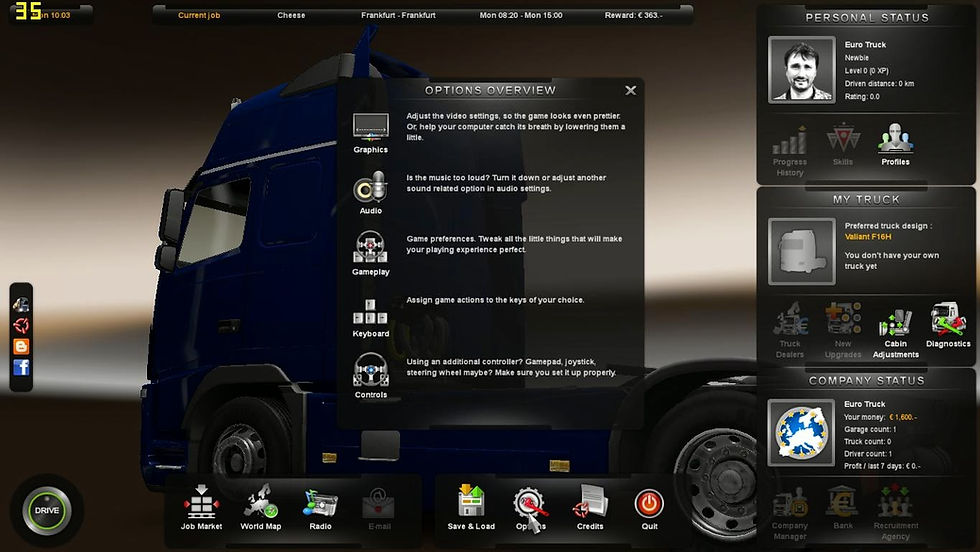Viewport: 980px width, 552px height.
Task: Click 'Rating: 0.0' text
Action: click(x=862, y=97)
